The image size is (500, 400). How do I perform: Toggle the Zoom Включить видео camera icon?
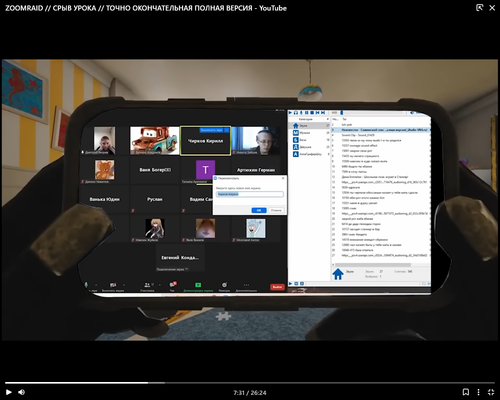coord(113,285)
